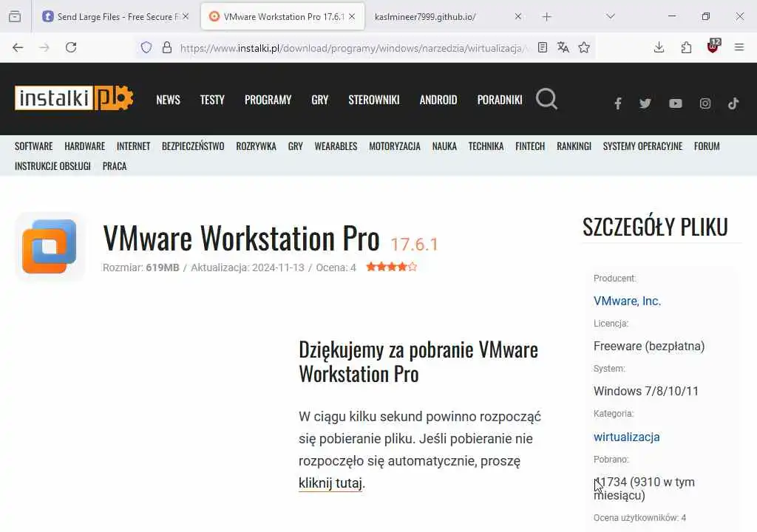Open TESTY menu item
Viewport: 757px width, 532px height.
212,100
